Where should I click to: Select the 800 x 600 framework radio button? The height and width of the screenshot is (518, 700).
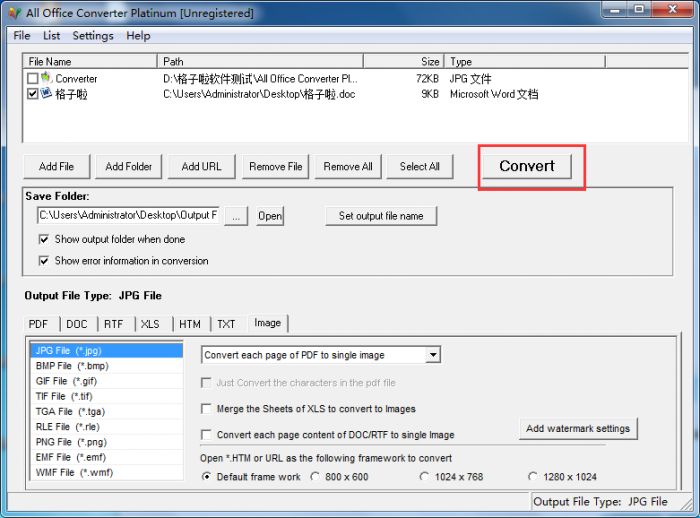click(x=316, y=477)
